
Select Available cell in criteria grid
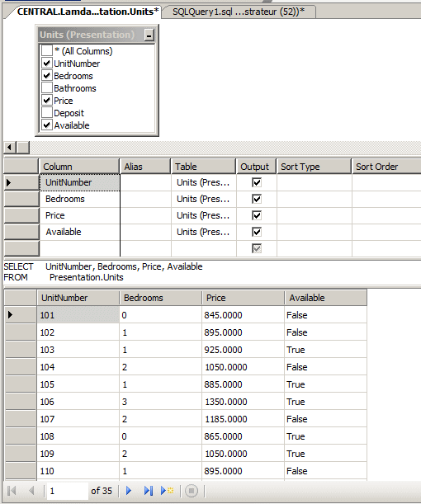[79, 232]
